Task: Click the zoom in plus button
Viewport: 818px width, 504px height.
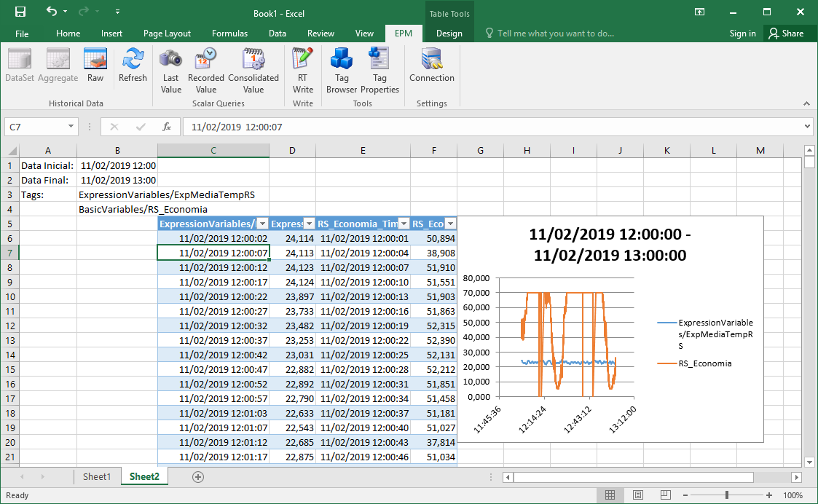Action: click(769, 495)
